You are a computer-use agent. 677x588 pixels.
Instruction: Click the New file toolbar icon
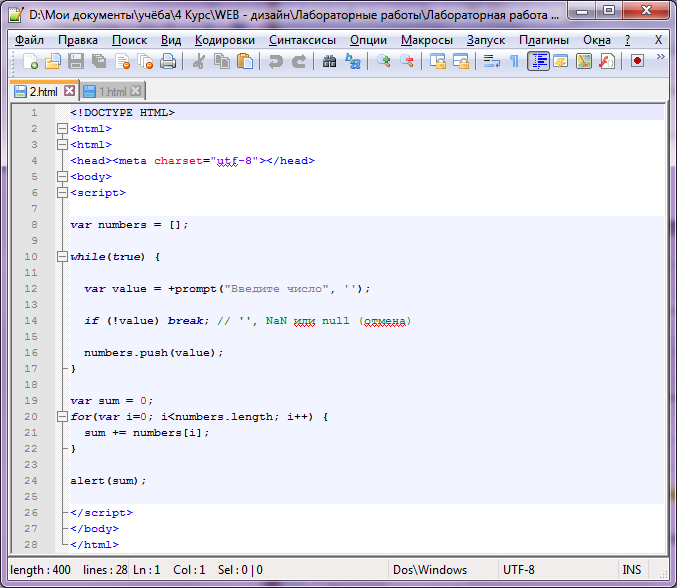(x=30, y=62)
